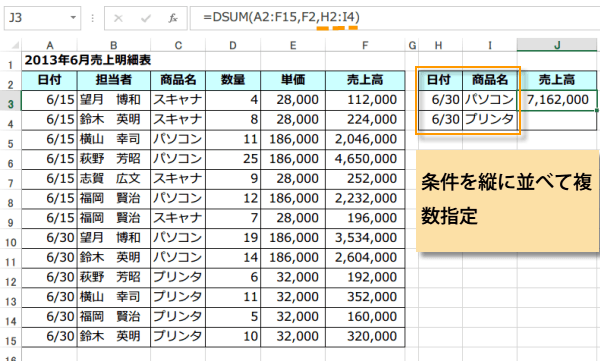Click 鈴木 英明 in row 4
This screenshot has height=361, width=600.
[114, 120]
